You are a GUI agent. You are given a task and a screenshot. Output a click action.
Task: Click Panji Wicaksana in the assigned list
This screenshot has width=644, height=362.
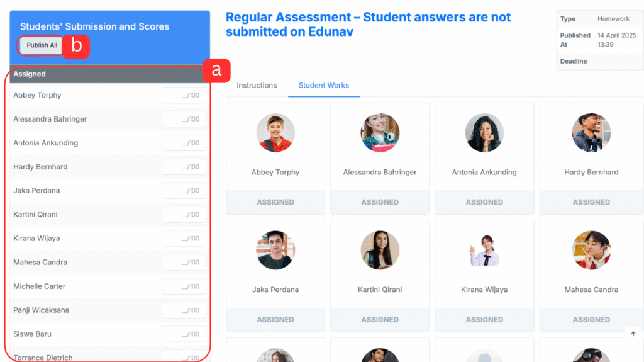coord(42,310)
